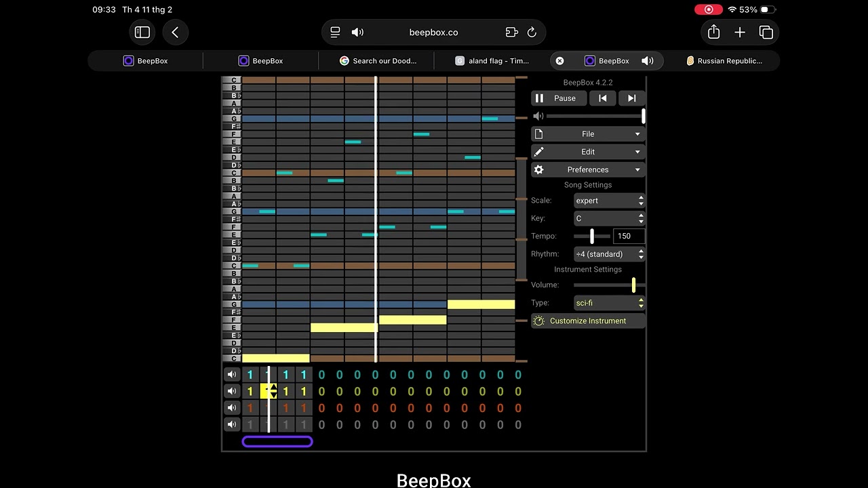Open the page reader menu icon
Viewport: 868px width, 488px height.
click(x=335, y=32)
